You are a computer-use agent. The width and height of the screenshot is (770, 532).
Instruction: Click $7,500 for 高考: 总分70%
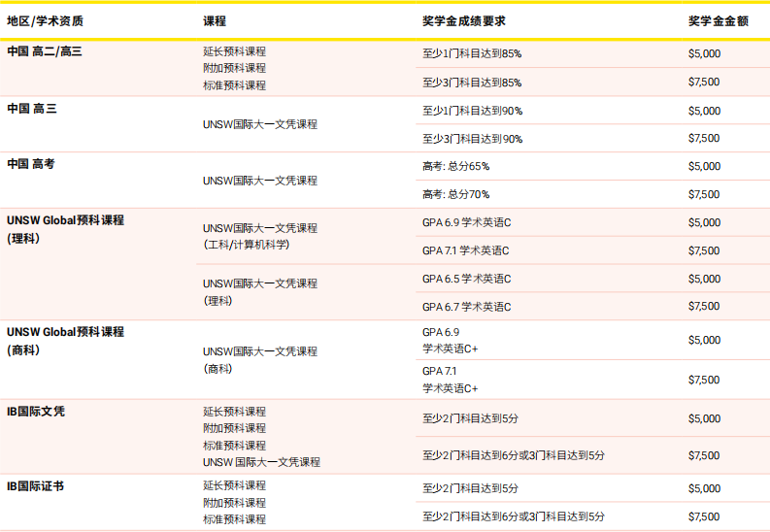[704, 194]
